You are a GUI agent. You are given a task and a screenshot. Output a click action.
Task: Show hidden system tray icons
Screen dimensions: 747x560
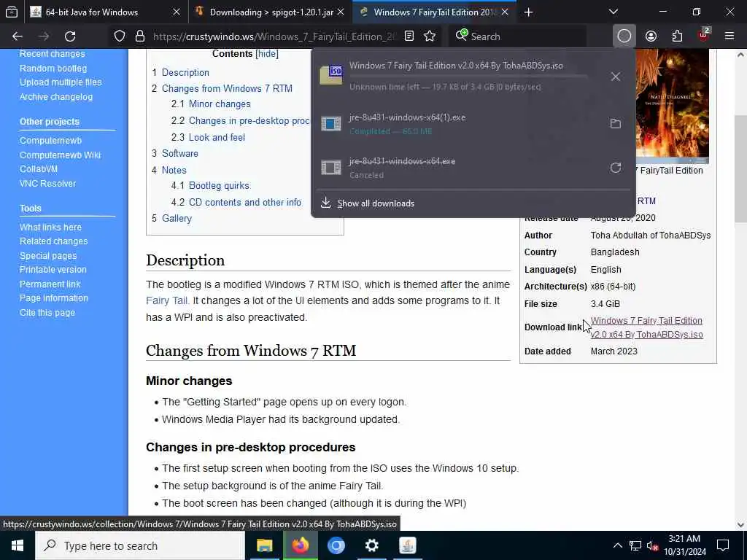point(617,545)
